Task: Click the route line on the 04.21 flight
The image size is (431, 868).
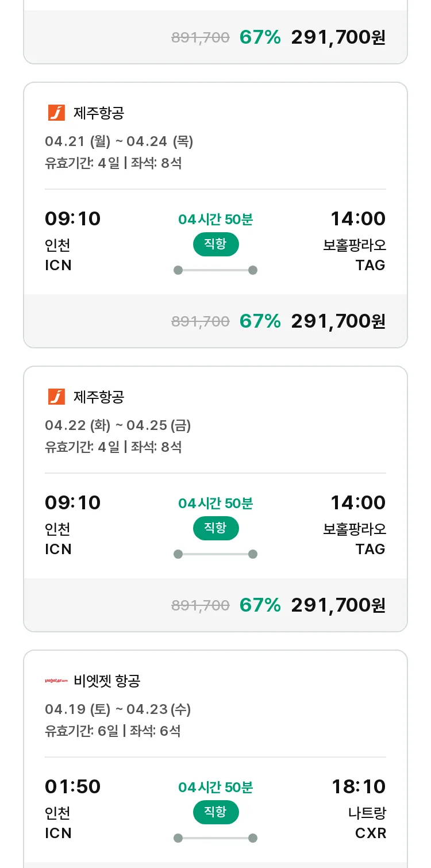Action: coord(215,270)
